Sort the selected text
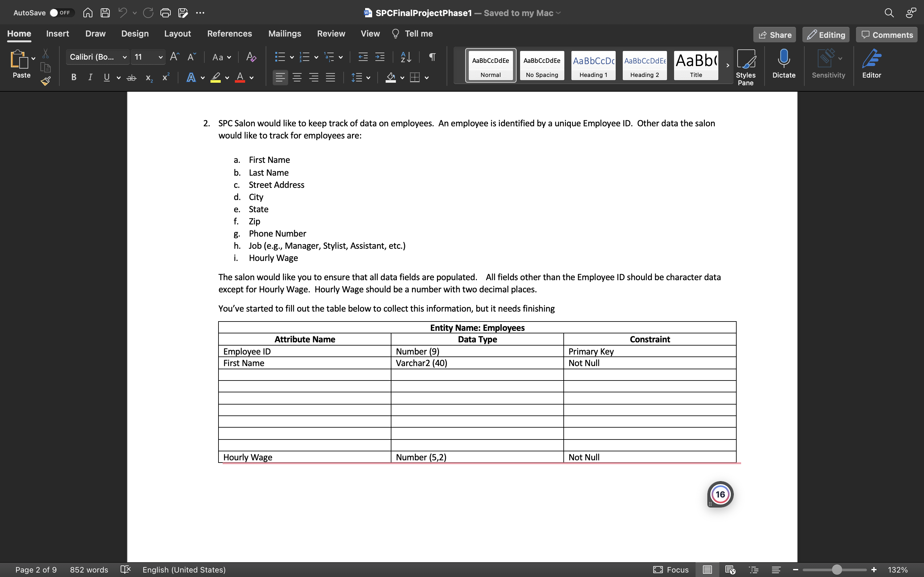This screenshot has height=577, width=924. point(406,57)
